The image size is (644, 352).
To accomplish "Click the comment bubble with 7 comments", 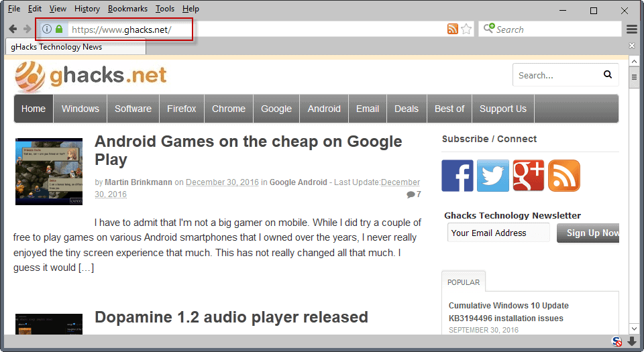I will (x=414, y=194).
